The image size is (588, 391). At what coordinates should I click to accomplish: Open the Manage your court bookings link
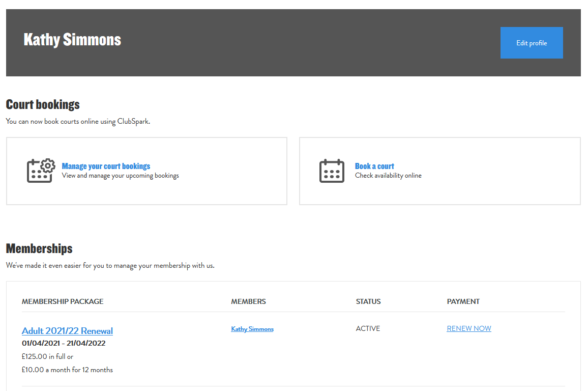106,166
